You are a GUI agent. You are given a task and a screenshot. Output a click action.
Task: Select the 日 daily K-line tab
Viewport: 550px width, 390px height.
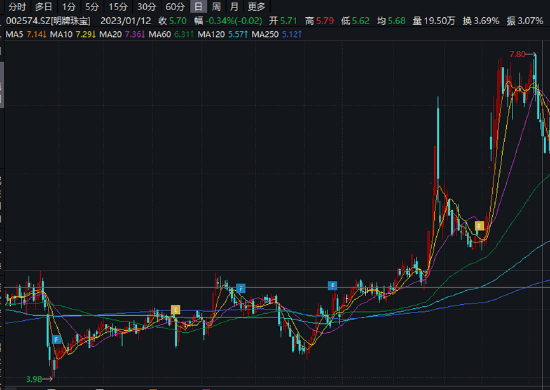pyautogui.click(x=198, y=7)
